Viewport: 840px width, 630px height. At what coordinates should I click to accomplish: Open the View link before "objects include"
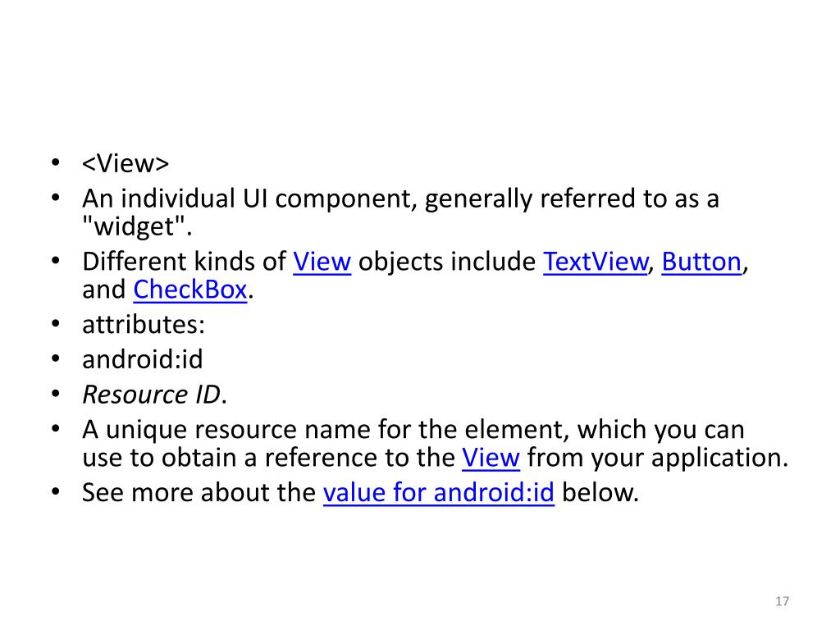[x=322, y=262]
